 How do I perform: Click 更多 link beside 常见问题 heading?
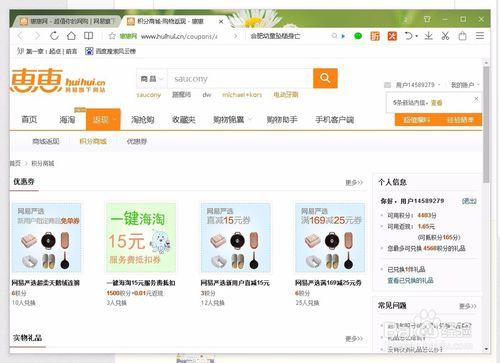[468, 306]
